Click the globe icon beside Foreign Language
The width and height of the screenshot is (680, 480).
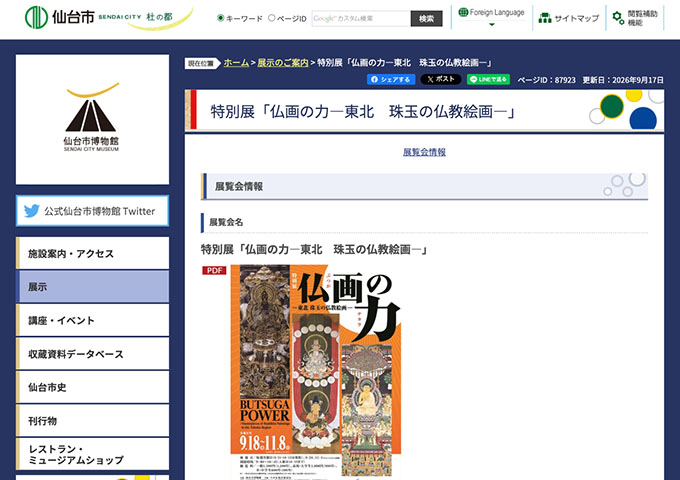coord(463,12)
